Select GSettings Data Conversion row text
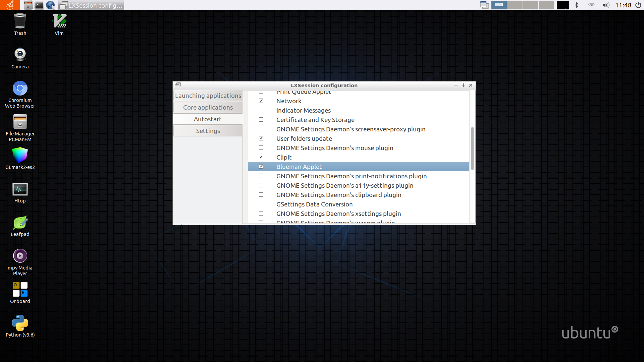 [314, 204]
